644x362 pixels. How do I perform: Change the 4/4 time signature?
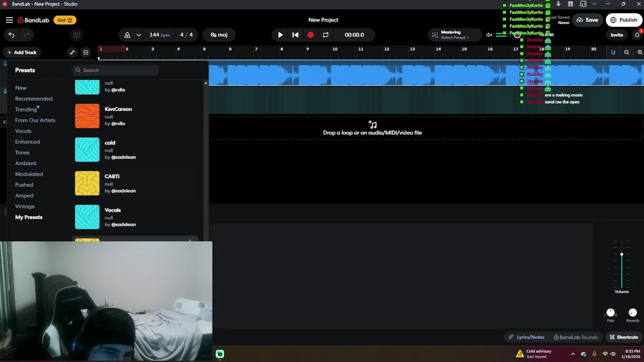tap(186, 35)
